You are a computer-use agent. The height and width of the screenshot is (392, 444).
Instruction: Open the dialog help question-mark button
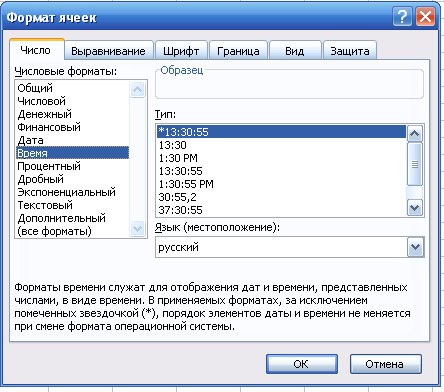point(402,16)
